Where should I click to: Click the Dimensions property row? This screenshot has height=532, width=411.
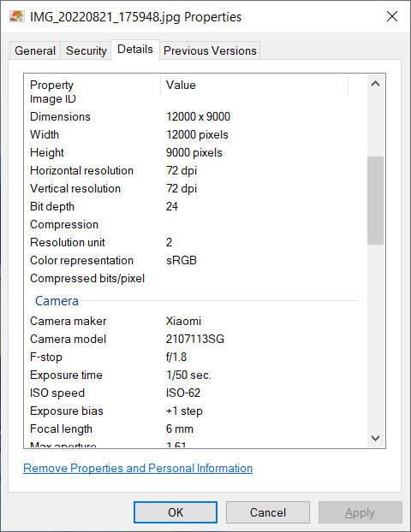[x=195, y=116]
